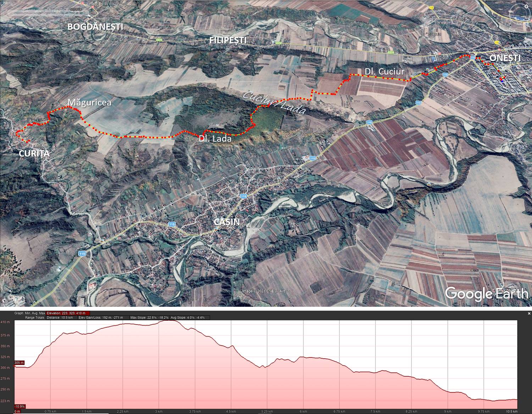This screenshot has height=414, width=532.
Task: Click the Image 2021 CNES / Airbus attribution
Action: pyautogui.click(x=266, y=291)
